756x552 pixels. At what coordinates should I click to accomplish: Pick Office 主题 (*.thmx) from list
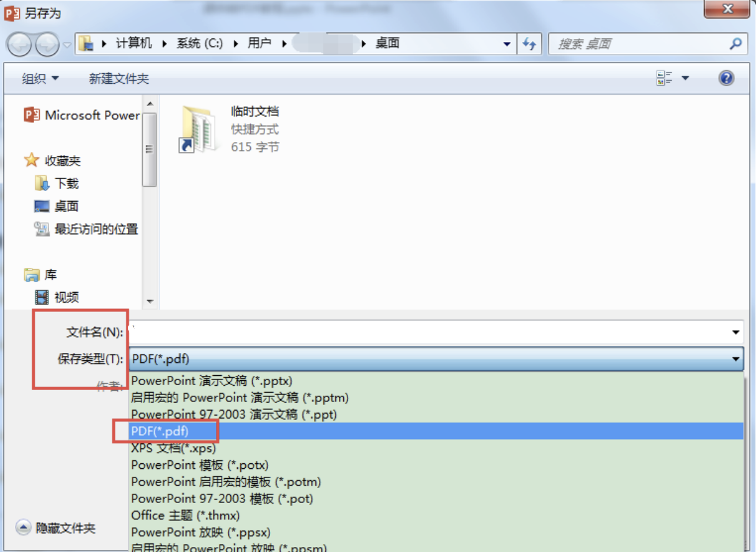click(x=185, y=515)
